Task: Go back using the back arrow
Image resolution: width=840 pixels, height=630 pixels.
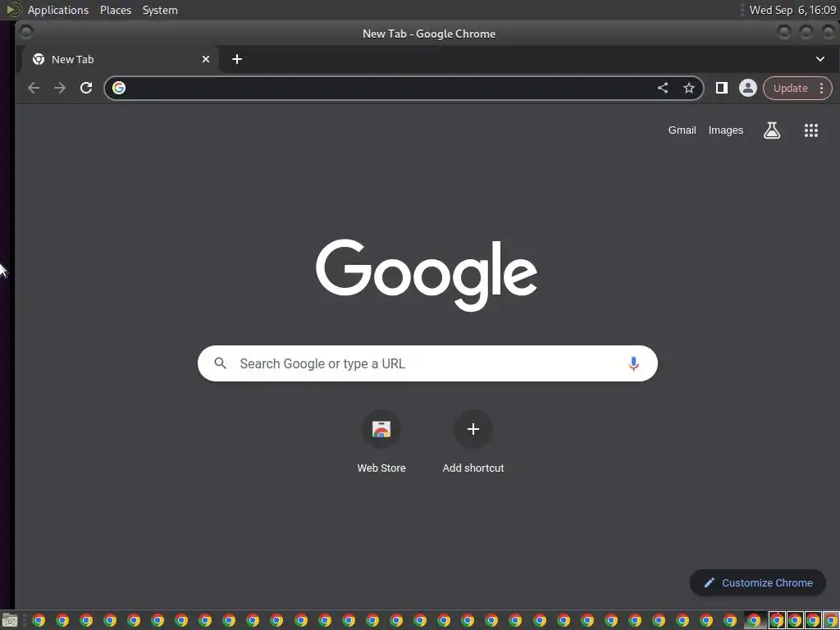Action: [34, 88]
